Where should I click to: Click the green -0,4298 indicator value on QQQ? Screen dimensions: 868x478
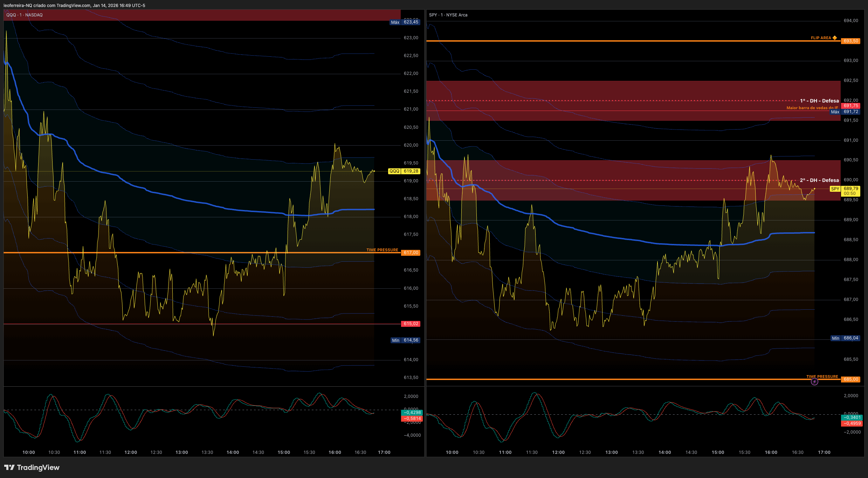(x=412, y=413)
